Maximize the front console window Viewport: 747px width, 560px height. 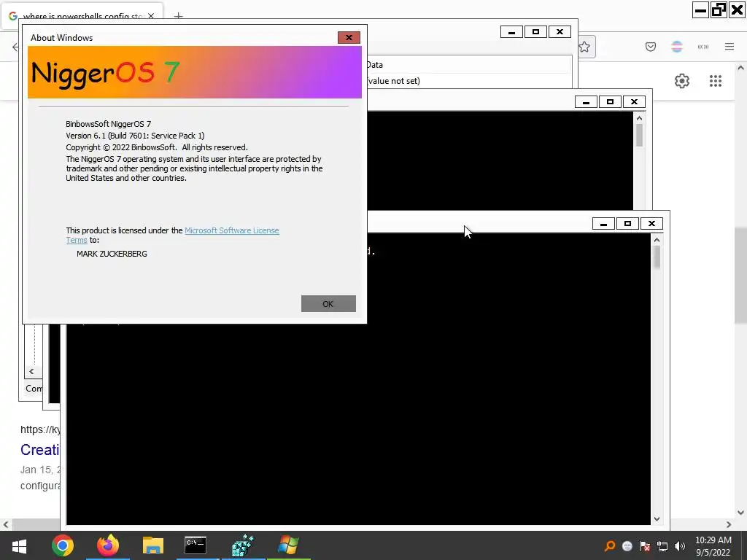(627, 224)
